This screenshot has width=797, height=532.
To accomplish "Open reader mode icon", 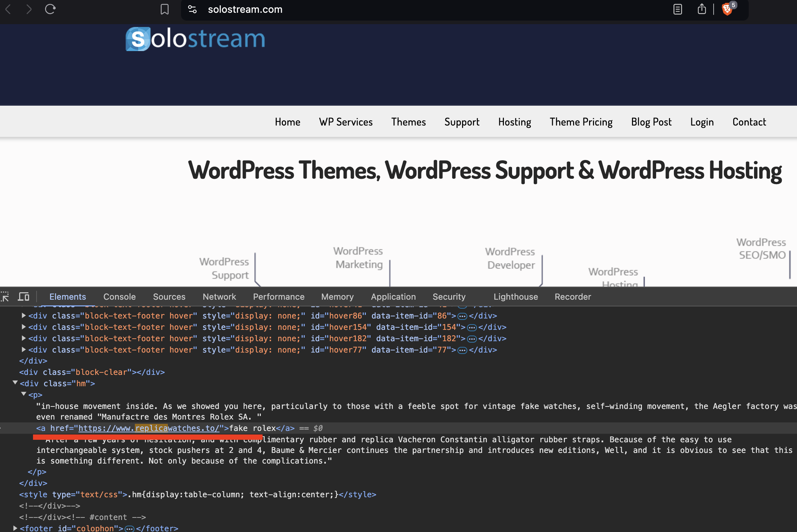I will (x=677, y=9).
